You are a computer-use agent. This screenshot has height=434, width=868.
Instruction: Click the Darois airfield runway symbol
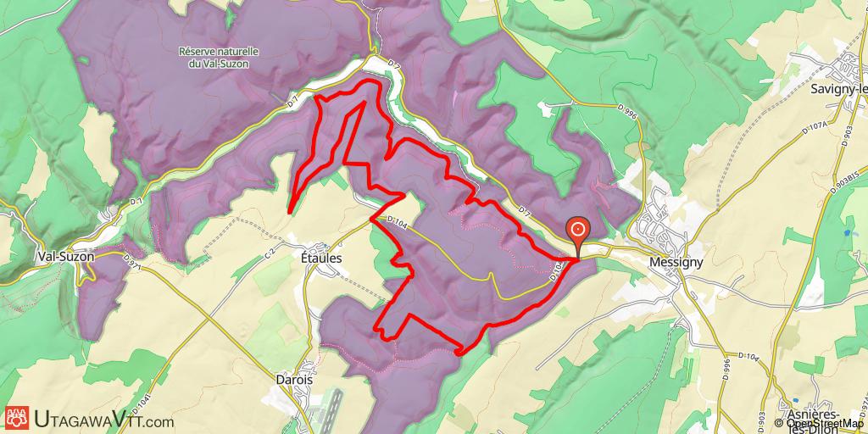(x=331, y=409)
